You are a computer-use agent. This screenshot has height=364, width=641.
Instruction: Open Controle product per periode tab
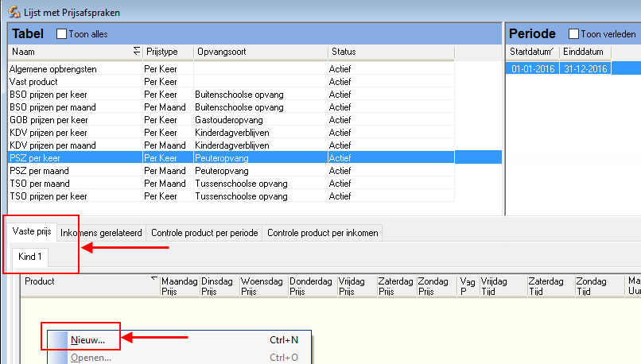point(204,233)
